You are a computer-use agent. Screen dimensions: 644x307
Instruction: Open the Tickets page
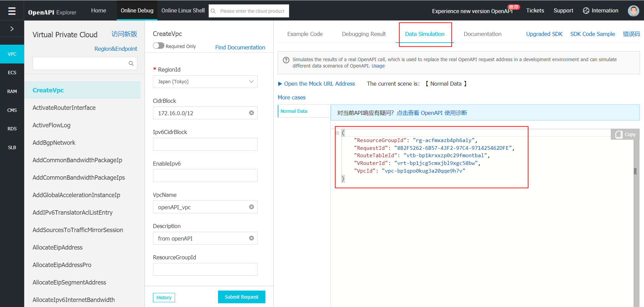(535, 10)
